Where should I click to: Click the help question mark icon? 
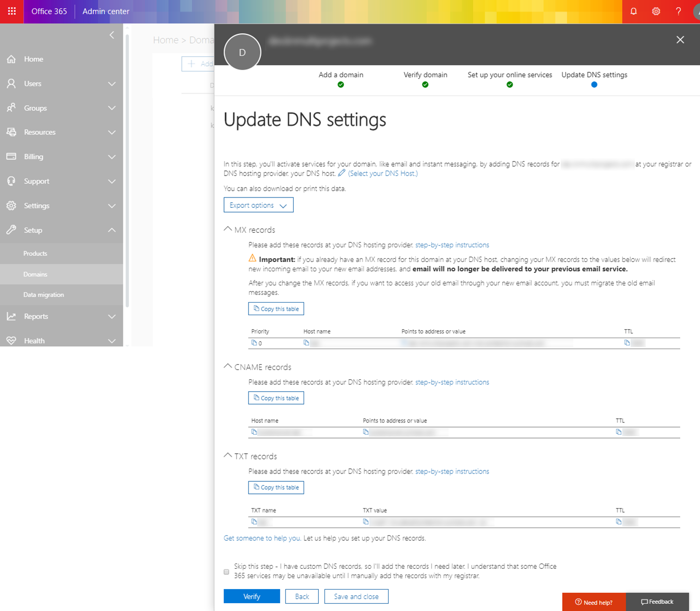coord(678,11)
